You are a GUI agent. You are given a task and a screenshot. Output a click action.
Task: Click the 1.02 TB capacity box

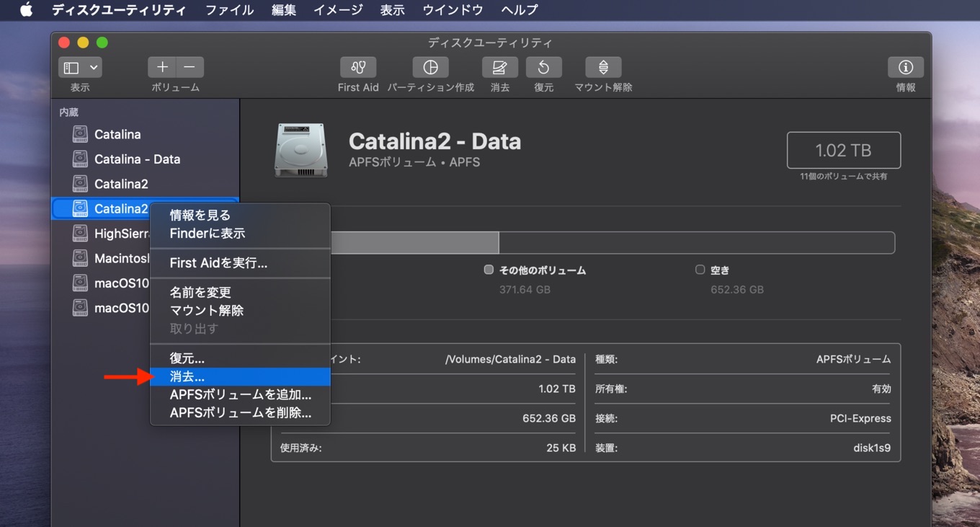[x=844, y=150]
